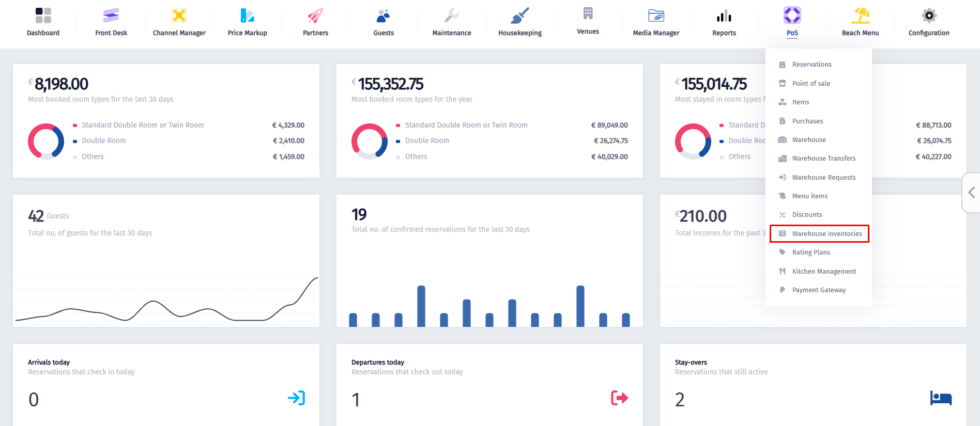Click the Arrivals today check-in arrow icon
This screenshot has height=426, width=980.
[296, 398]
